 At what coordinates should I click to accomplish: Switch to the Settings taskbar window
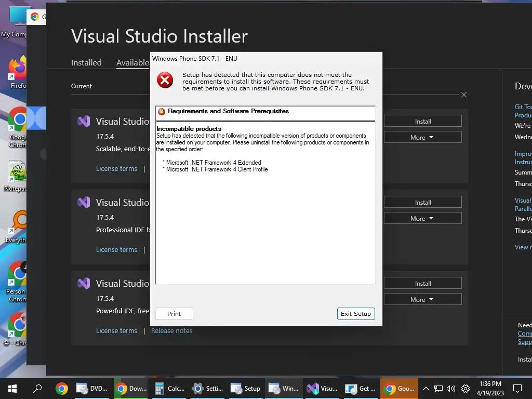coord(208,389)
